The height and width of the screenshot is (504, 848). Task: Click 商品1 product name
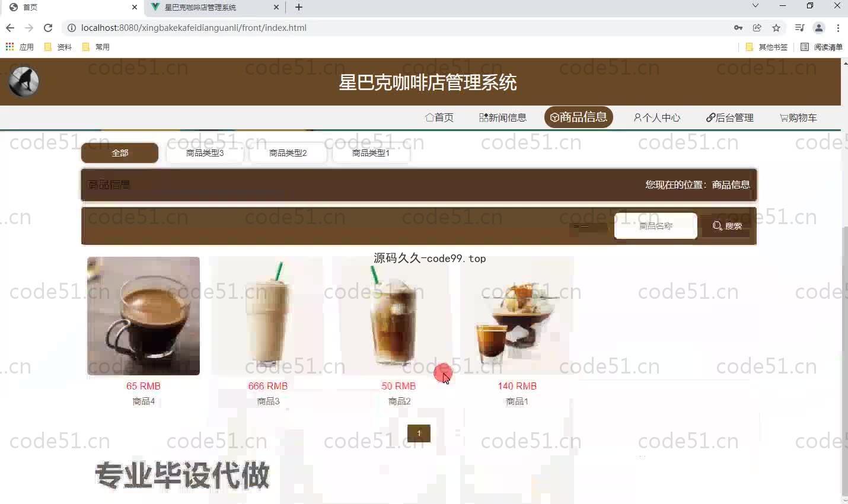coord(517,401)
